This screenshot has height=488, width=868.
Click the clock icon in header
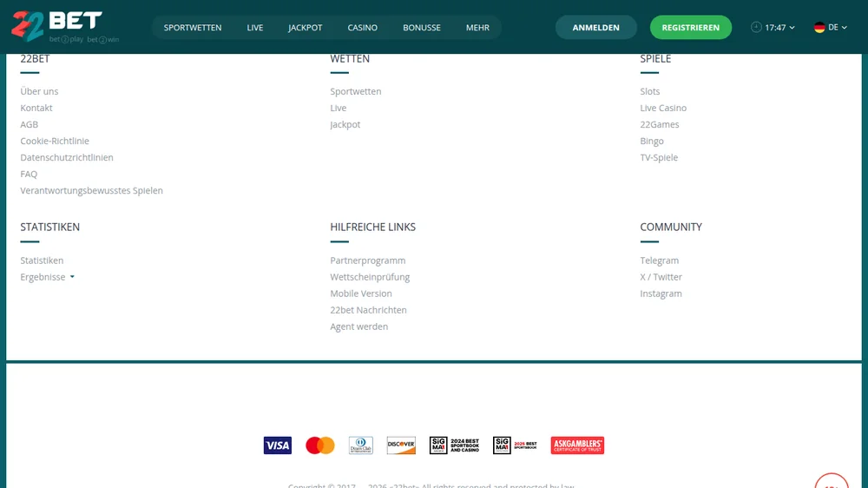(756, 27)
